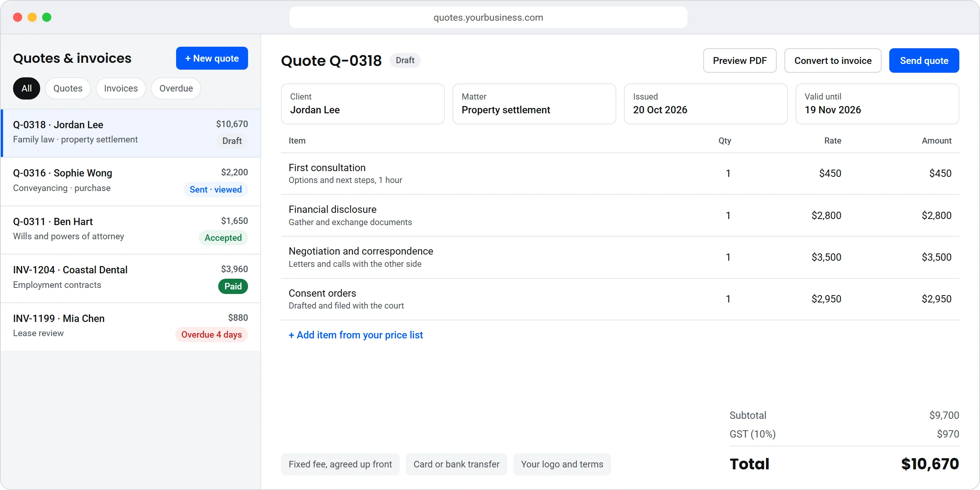Create a new quote with + New quote

(x=212, y=58)
